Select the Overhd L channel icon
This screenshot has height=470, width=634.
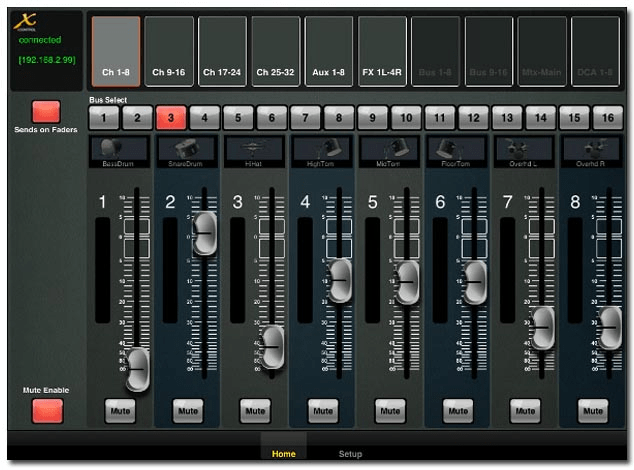524,152
